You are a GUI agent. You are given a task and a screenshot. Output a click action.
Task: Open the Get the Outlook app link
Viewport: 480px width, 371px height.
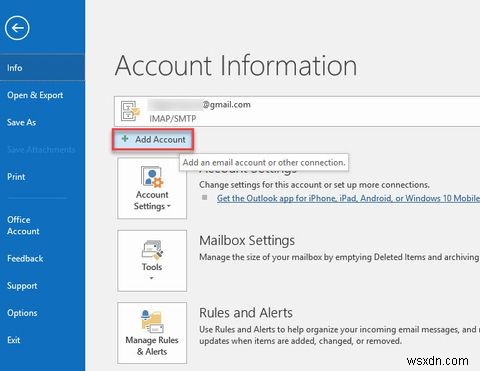pos(348,198)
